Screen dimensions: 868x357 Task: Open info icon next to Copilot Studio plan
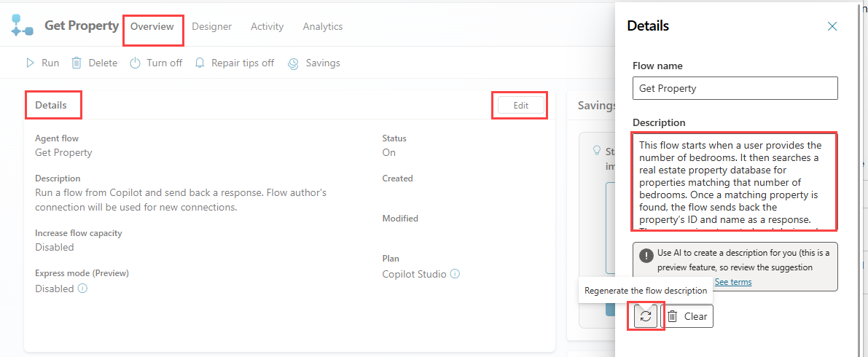(455, 274)
